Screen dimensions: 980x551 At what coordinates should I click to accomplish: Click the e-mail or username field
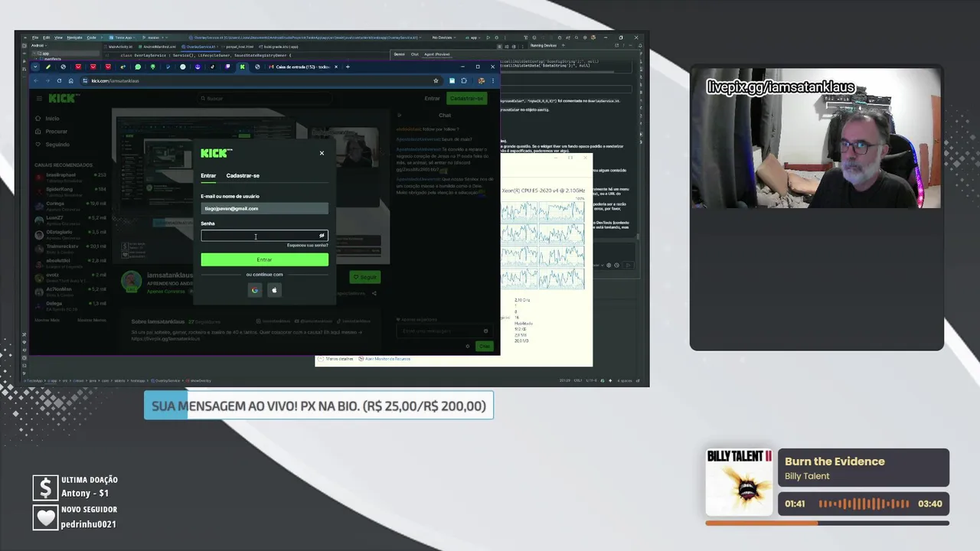pos(264,208)
